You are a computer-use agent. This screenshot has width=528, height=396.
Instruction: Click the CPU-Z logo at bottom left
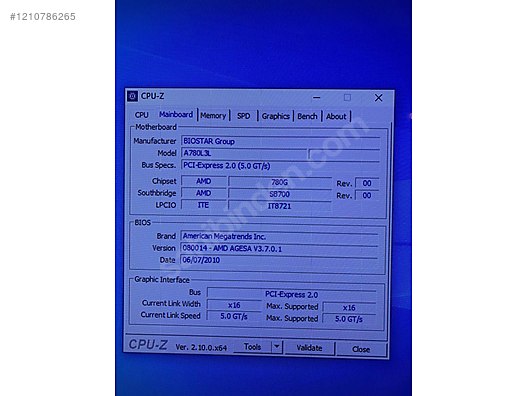pyautogui.click(x=148, y=344)
